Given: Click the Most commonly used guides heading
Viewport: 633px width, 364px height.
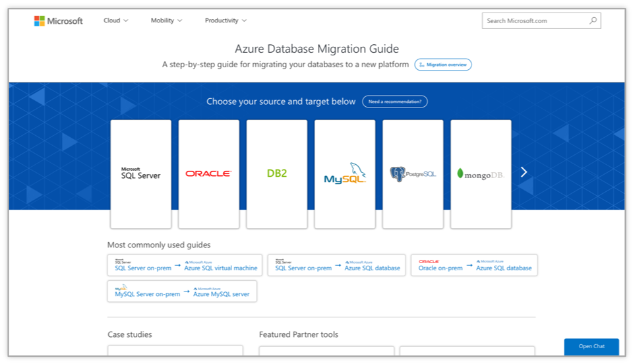Looking at the screenshot, I should point(159,245).
